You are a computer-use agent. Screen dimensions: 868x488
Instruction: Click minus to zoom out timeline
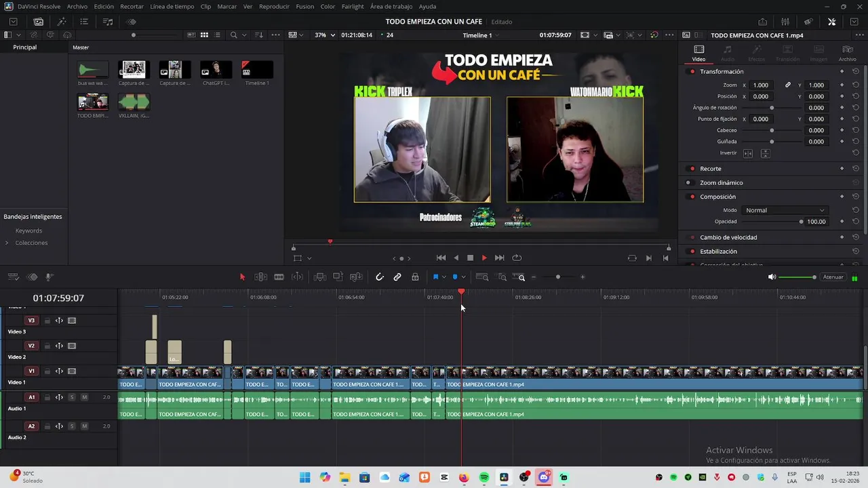pos(534,277)
